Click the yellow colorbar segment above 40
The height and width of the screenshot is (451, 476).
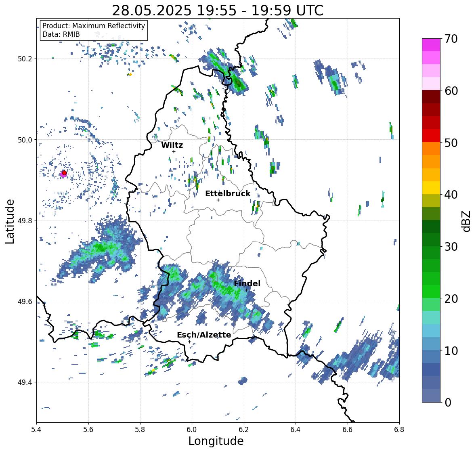coord(431,188)
